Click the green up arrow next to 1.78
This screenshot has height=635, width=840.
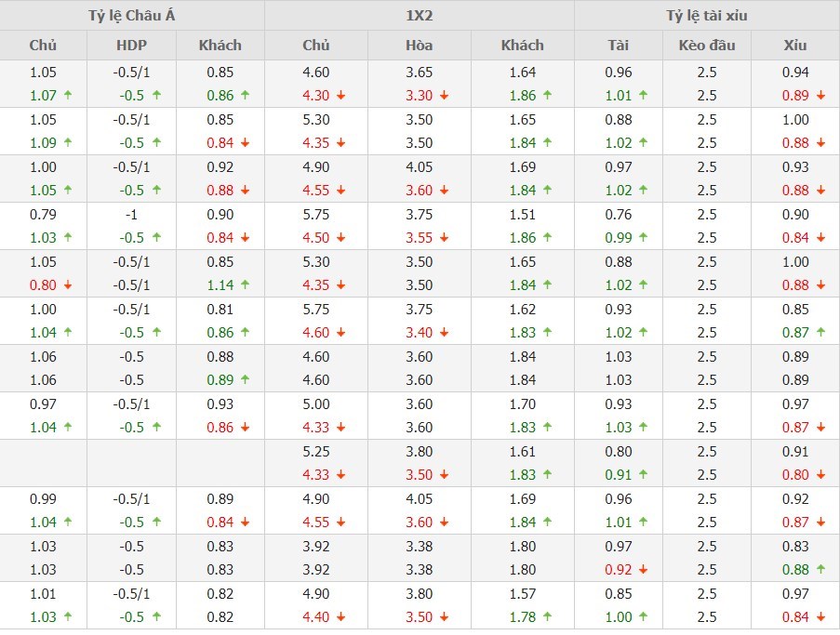547,616
